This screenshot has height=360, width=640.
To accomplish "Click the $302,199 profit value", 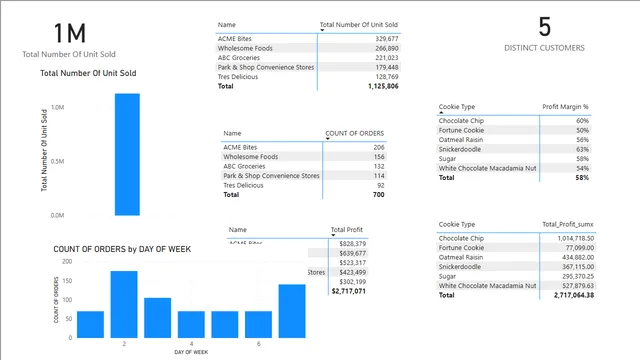I will coord(353,282).
